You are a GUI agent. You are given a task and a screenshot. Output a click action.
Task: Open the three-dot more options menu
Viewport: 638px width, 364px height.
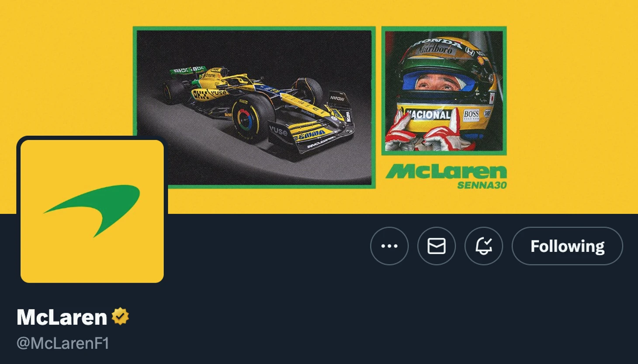[x=389, y=246]
